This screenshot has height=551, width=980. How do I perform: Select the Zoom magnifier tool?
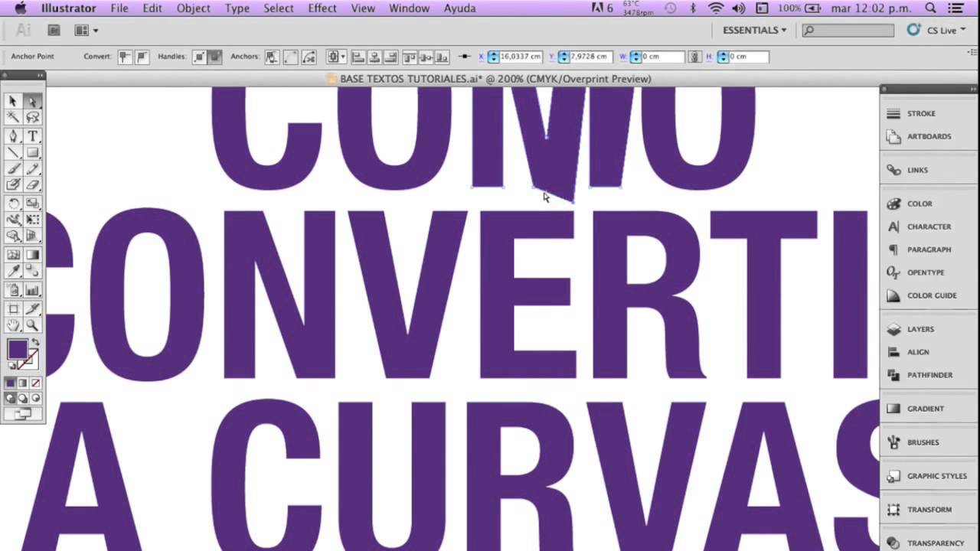(x=32, y=326)
